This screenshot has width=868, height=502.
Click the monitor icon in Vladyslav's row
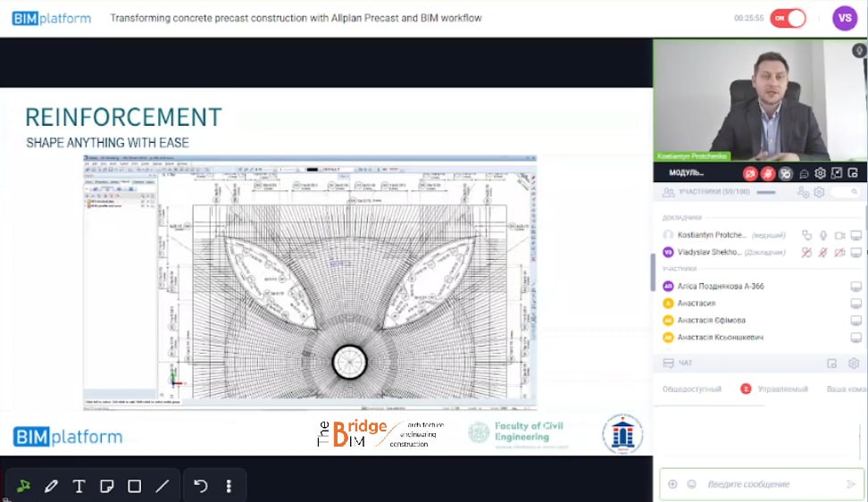click(855, 253)
